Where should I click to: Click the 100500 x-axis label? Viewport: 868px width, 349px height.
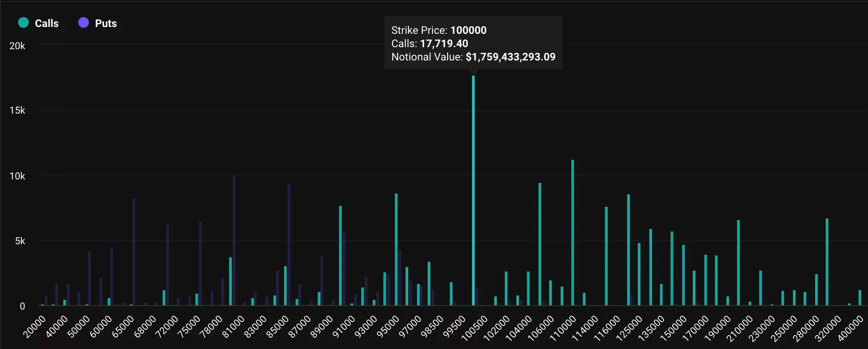(x=475, y=328)
